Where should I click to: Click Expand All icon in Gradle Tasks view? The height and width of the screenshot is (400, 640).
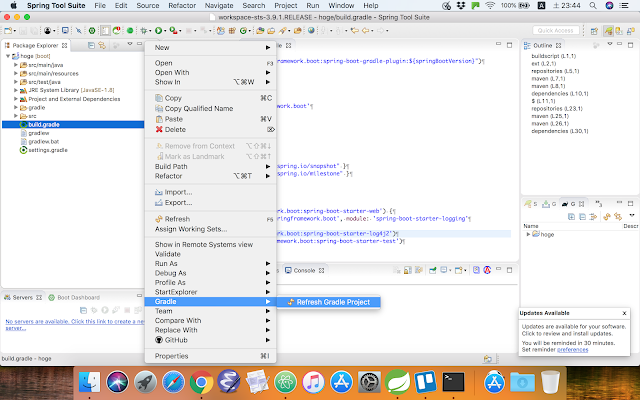(571, 217)
